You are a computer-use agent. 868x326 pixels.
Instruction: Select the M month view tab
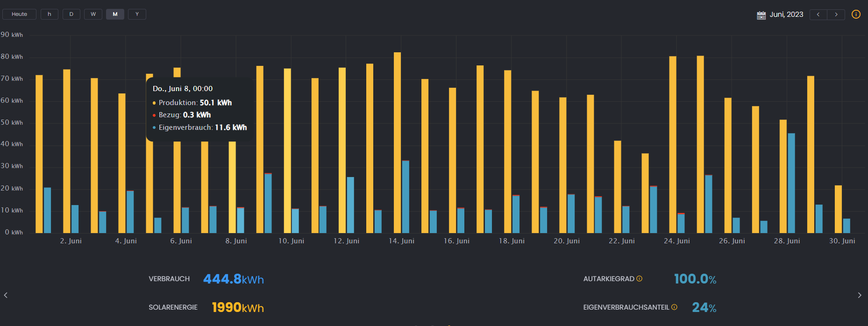pos(115,14)
